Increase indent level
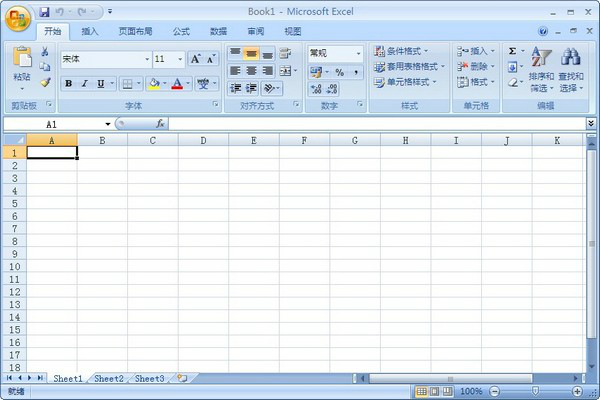The height and width of the screenshot is (400, 600). (x=251, y=88)
